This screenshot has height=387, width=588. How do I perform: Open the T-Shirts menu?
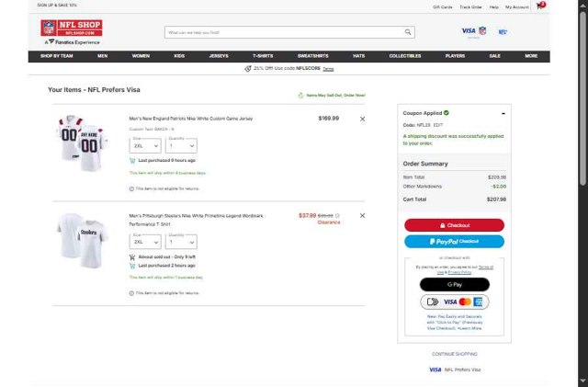click(x=263, y=56)
